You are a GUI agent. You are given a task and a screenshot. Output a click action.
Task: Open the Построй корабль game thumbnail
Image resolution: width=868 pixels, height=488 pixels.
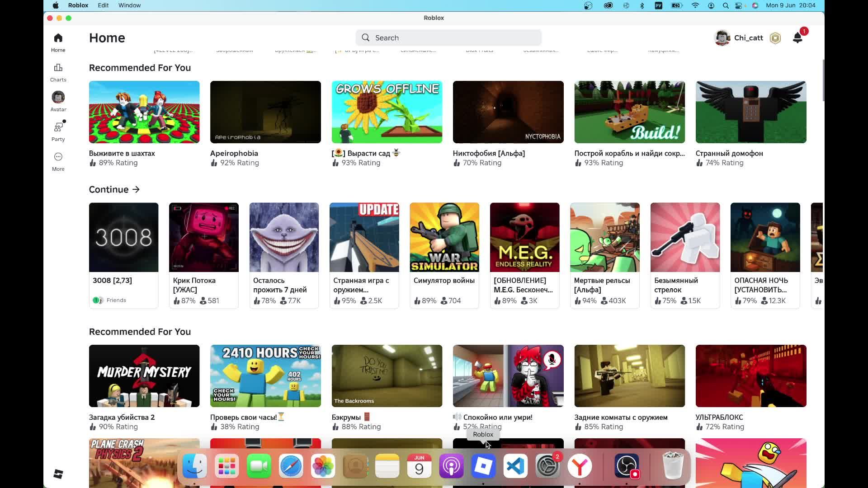click(x=630, y=112)
